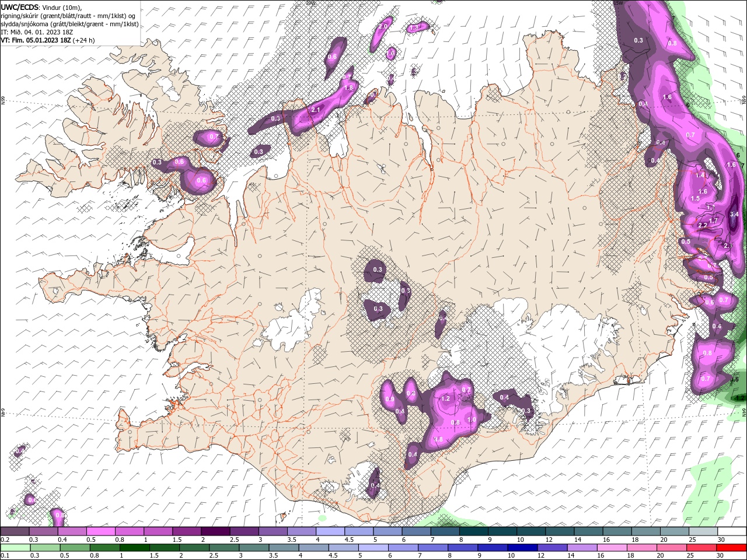Click the 2.0 snowfall value over the northern sea
Viewport: 747px width, 560px height.
(x=383, y=26)
